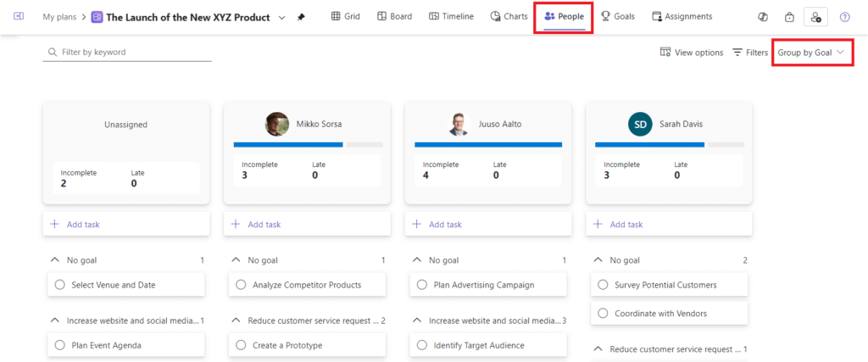Viewport: 868px width, 362px height.
Task: Click Mikko Sorsa's profile photo
Action: (x=277, y=125)
